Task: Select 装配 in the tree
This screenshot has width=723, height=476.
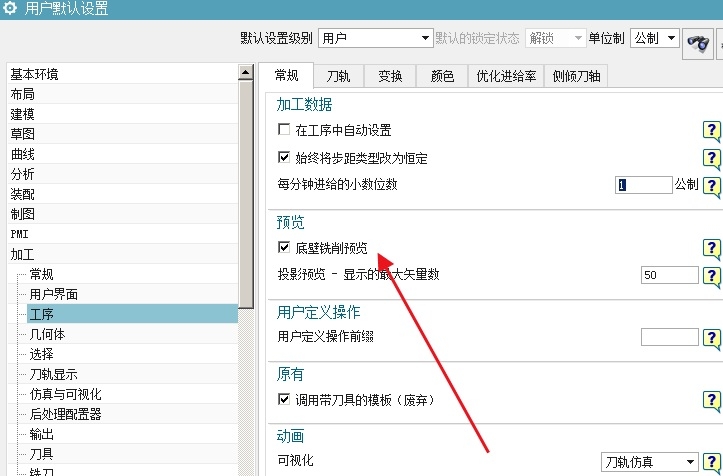Action: (x=123, y=194)
